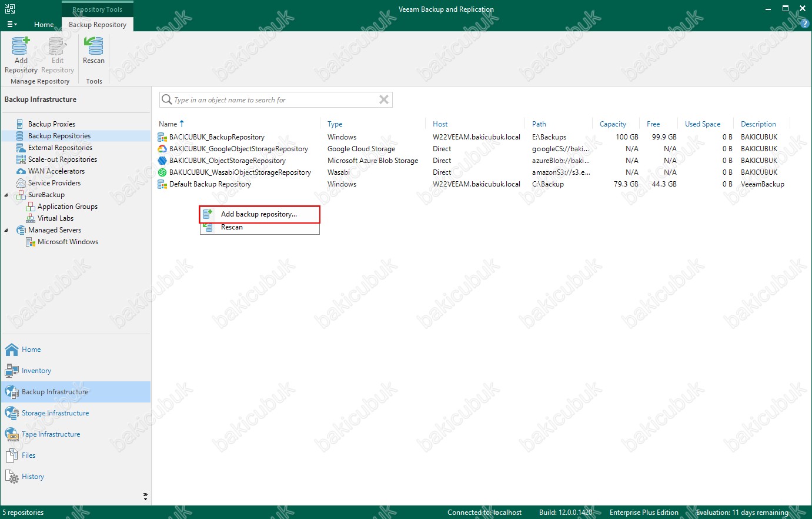The image size is (812, 519).
Task: Select BAKICUBUK_GoogleObjectStorageRepository name
Action: 239,149
